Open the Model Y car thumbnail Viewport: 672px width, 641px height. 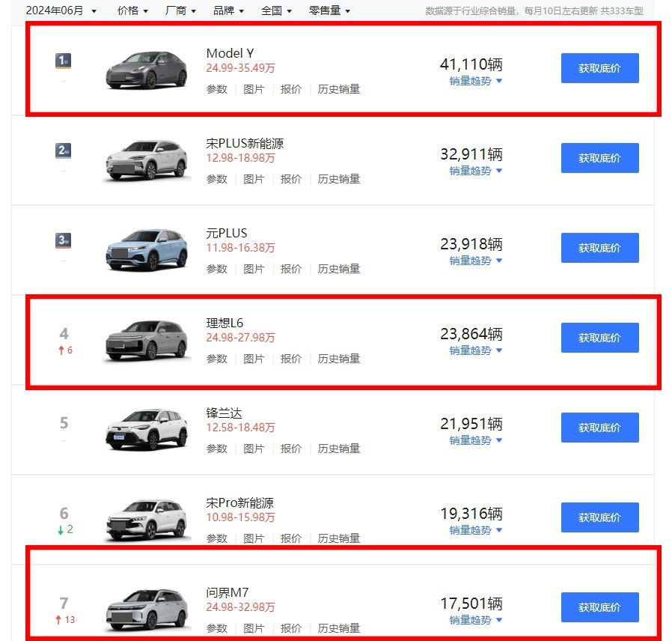147,70
